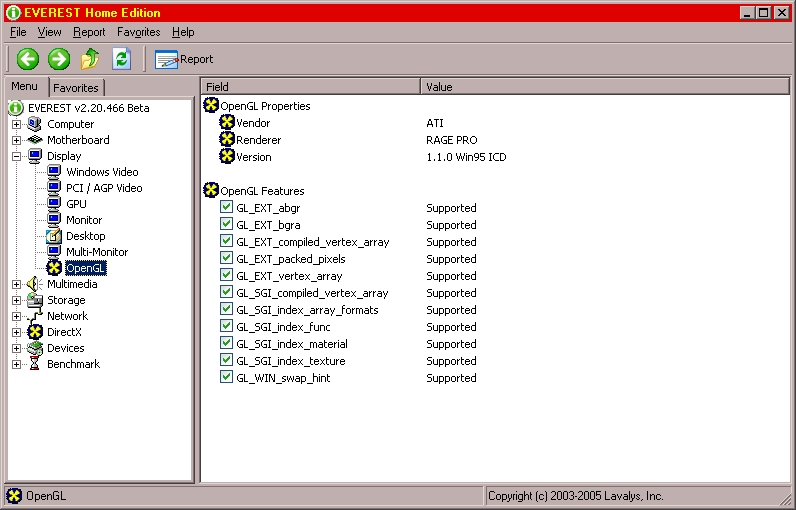Image resolution: width=796 pixels, height=510 pixels.
Task: Open the Favorites menu
Action: 139,32
